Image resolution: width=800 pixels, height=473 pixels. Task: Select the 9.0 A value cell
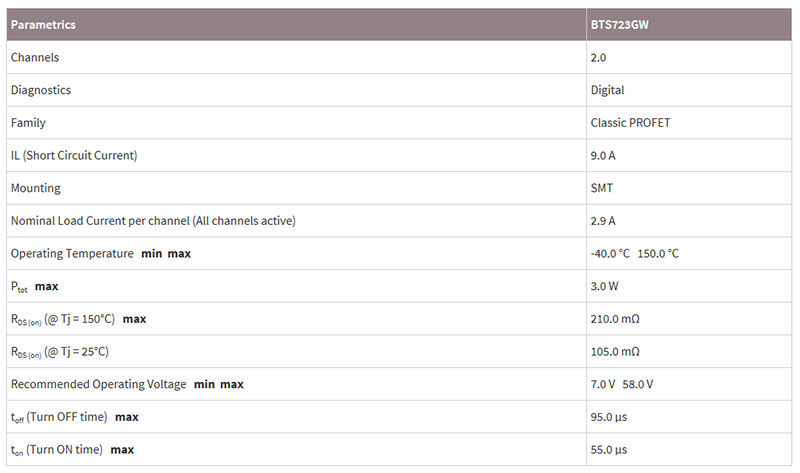coord(603,155)
